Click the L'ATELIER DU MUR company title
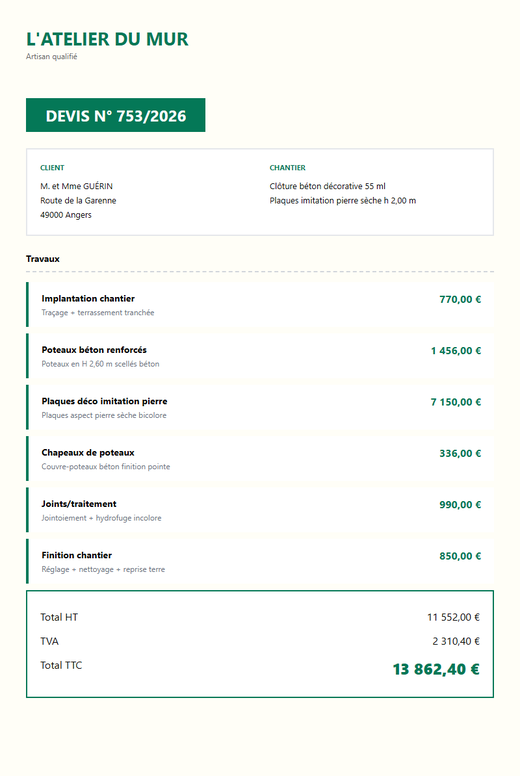 (107, 39)
